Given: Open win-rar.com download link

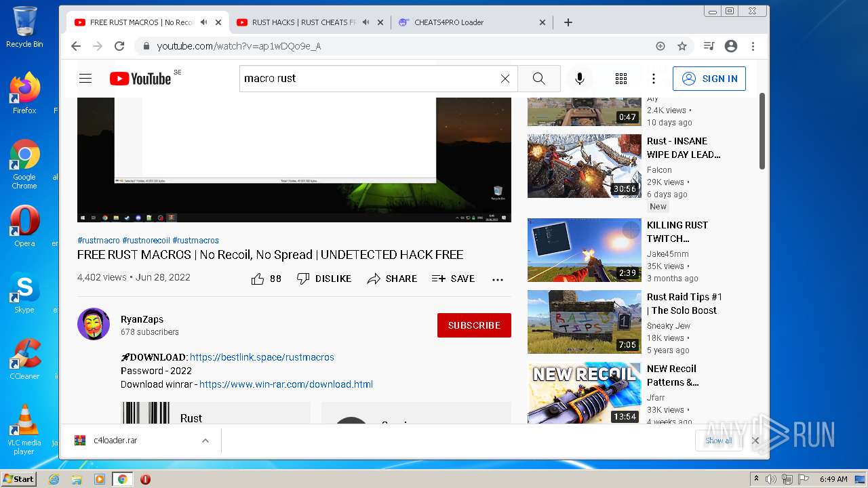Looking at the screenshot, I should pos(286,384).
